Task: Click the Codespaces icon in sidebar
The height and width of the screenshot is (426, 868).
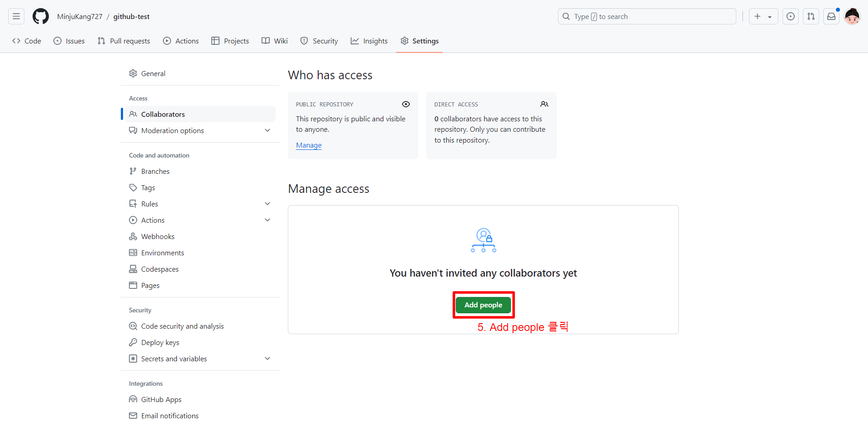Action: click(x=133, y=269)
